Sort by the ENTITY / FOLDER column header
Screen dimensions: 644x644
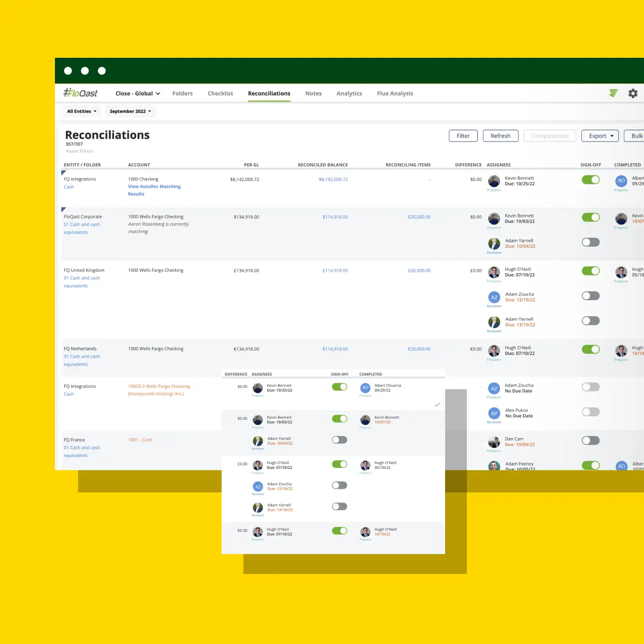[x=82, y=165]
